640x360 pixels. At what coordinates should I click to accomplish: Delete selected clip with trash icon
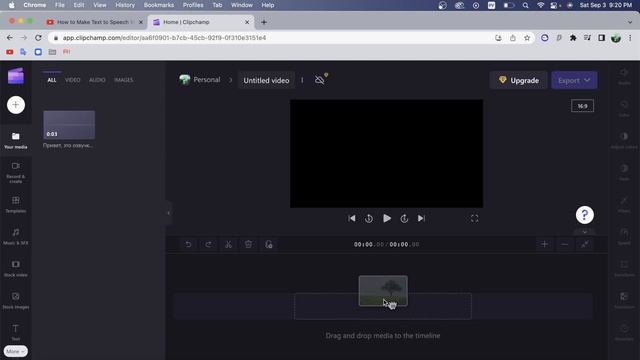coord(248,244)
